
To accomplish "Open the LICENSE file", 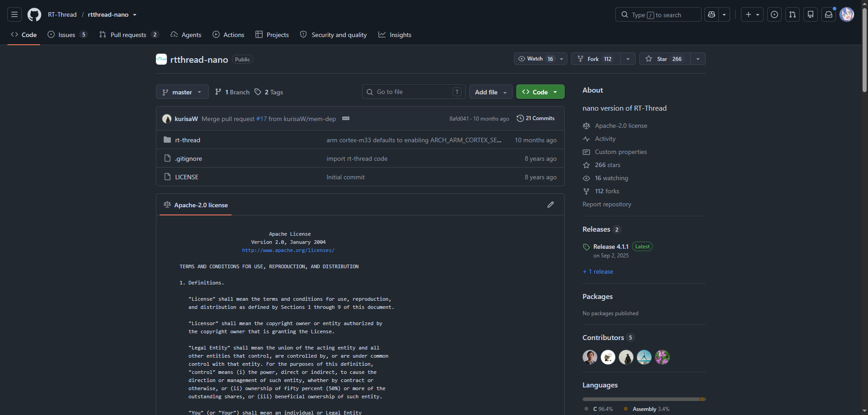I will point(187,177).
